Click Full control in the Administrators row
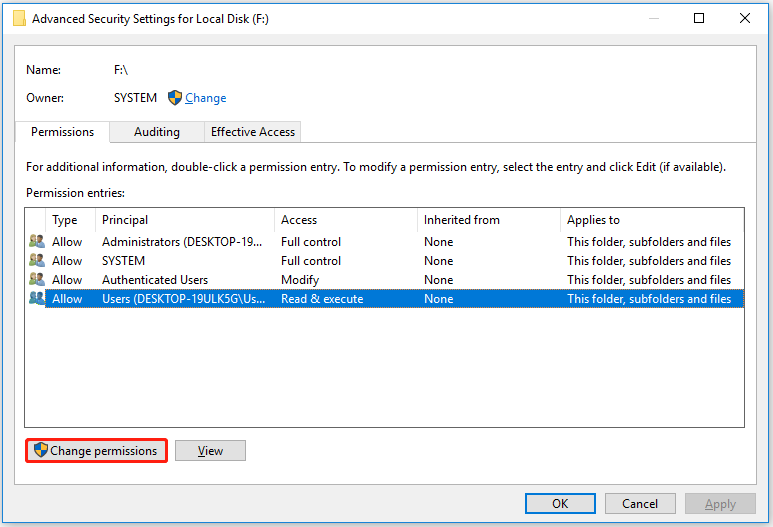The image size is (773, 527). [311, 242]
